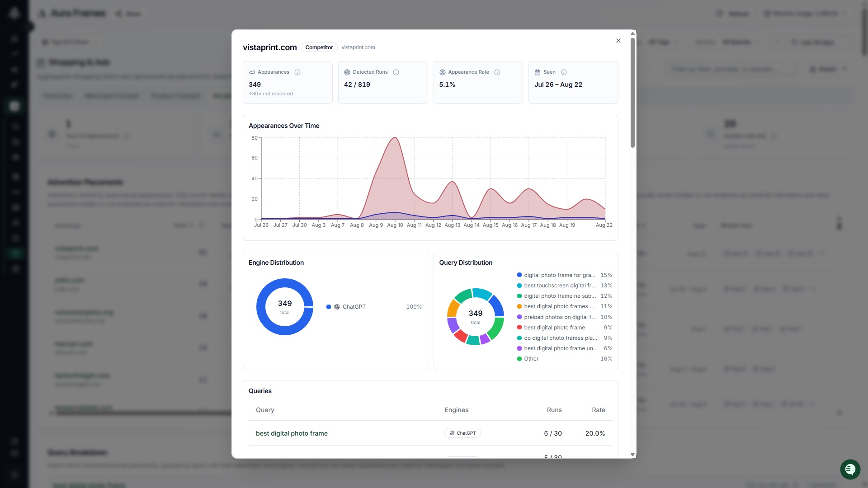This screenshot has height=488, width=868.
Task: Click the 'Jul 26 – Aug 22' seen value
Action: pos(558,84)
